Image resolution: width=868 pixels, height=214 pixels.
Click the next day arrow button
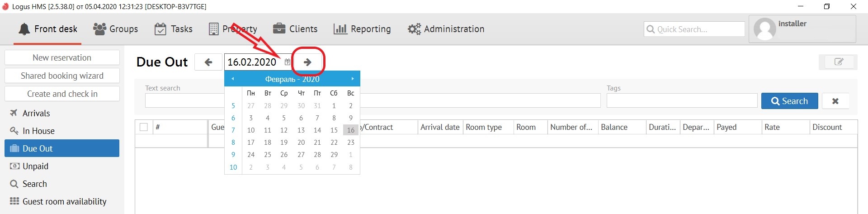307,62
